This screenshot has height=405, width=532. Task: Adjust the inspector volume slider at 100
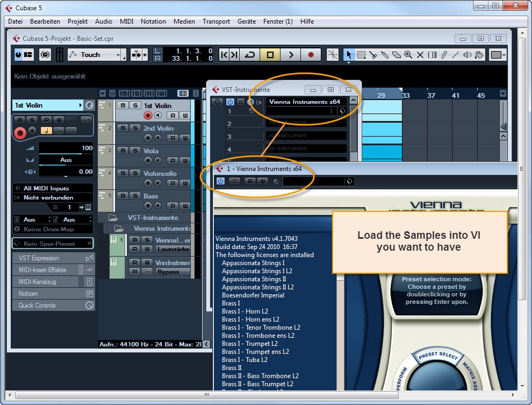(x=66, y=148)
